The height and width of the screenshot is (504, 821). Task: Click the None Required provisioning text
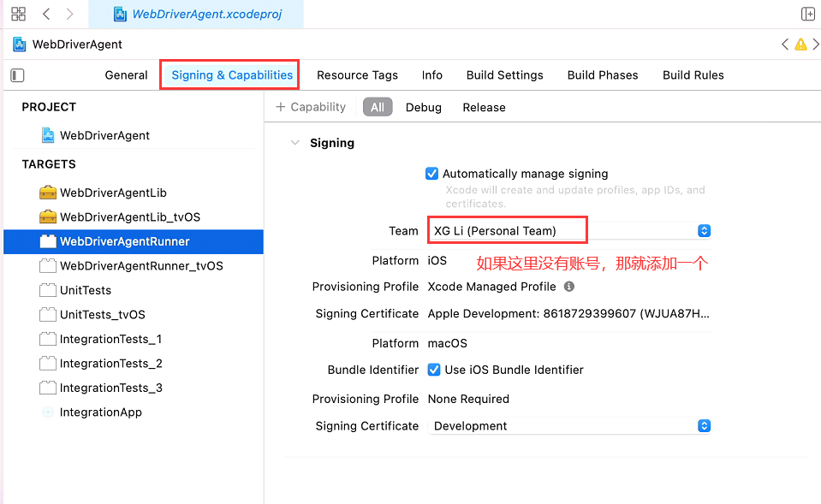tap(468, 399)
